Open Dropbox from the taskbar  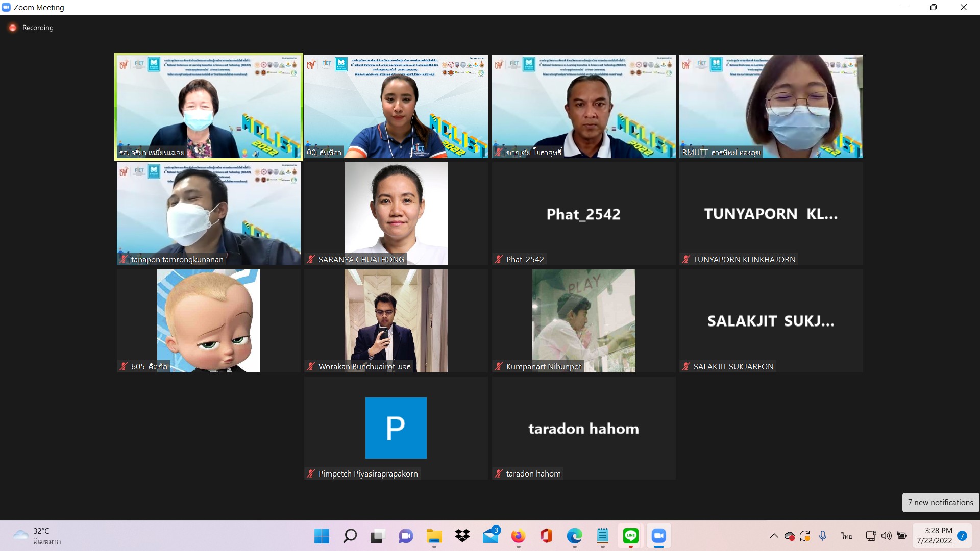click(x=462, y=536)
